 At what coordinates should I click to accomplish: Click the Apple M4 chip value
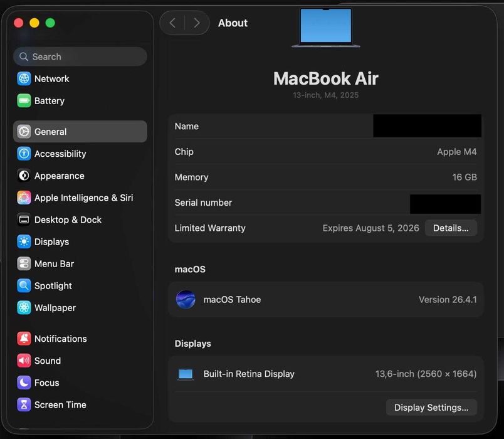[457, 152]
